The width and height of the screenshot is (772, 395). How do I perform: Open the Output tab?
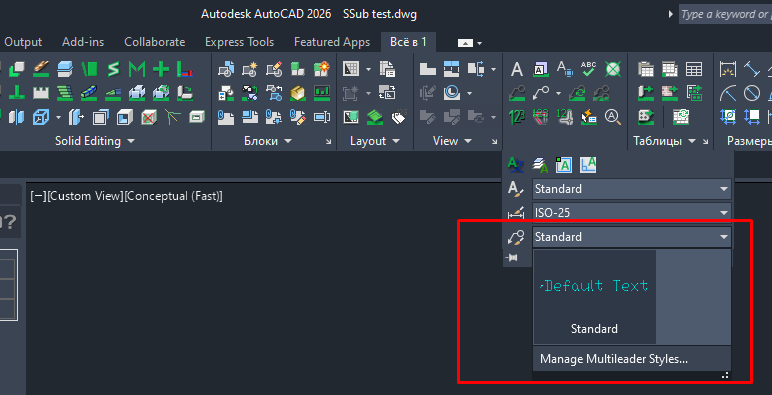tap(23, 42)
